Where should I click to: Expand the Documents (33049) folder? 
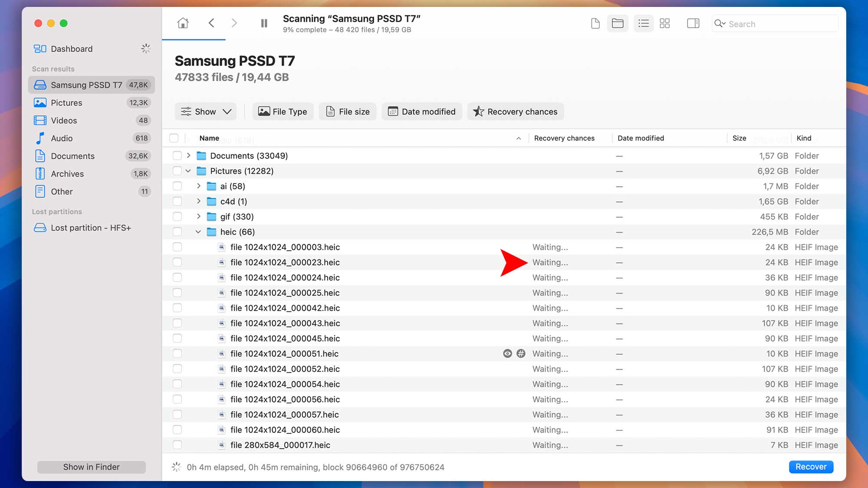[188, 155]
